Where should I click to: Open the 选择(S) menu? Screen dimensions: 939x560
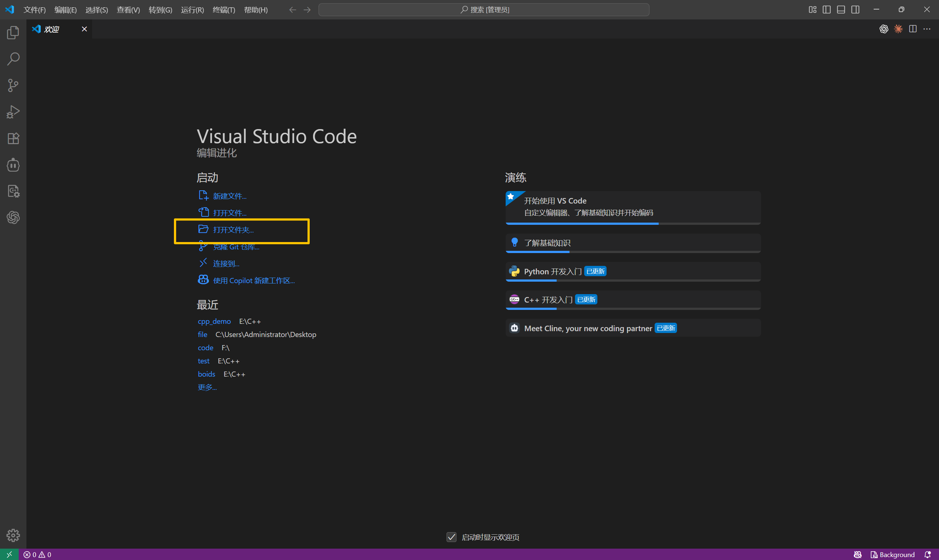[97, 10]
